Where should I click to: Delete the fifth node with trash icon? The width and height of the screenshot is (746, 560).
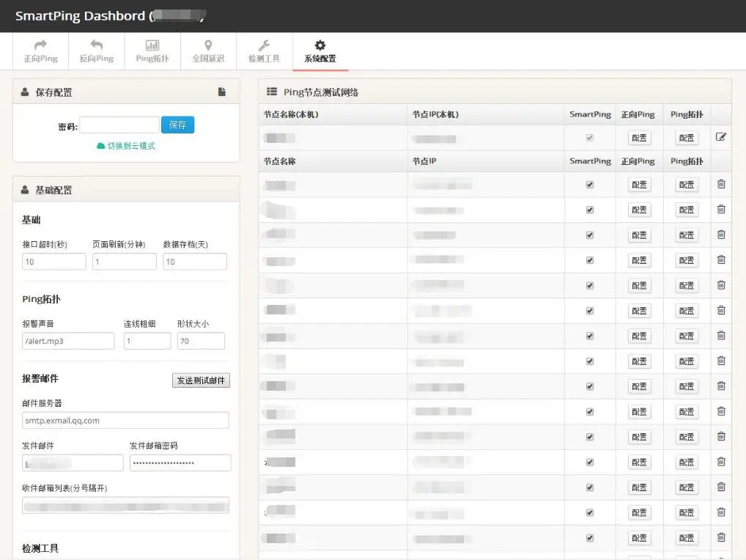pyautogui.click(x=721, y=284)
